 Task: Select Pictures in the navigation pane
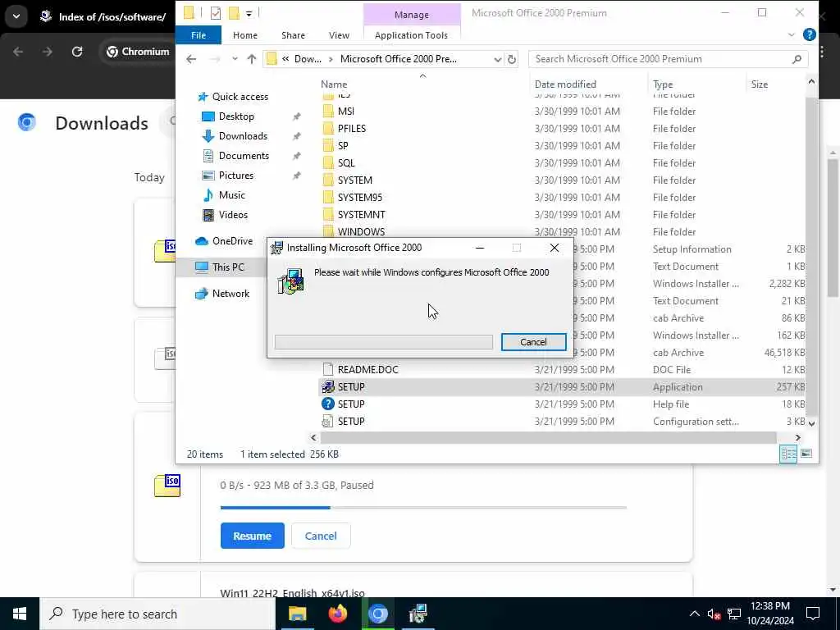[235, 176]
